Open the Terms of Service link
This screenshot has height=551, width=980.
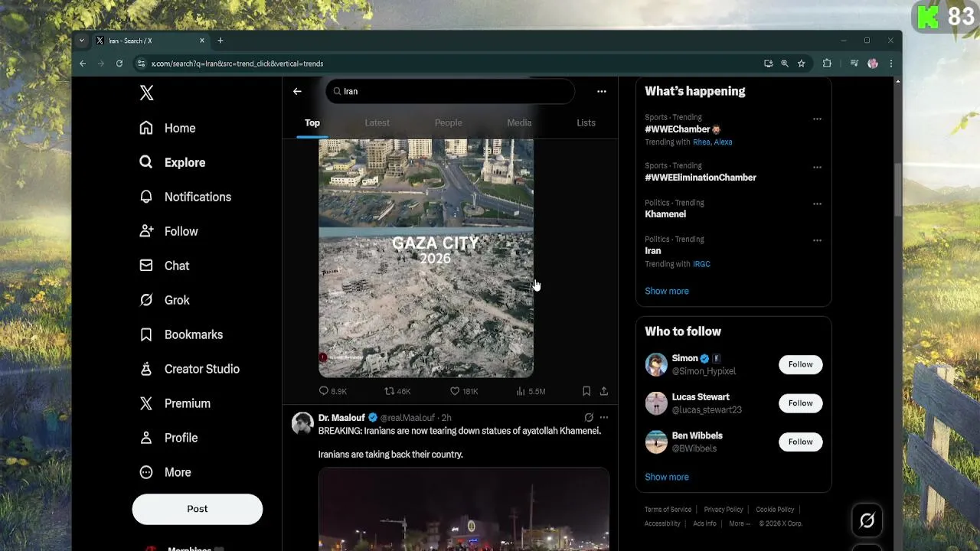point(668,510)
